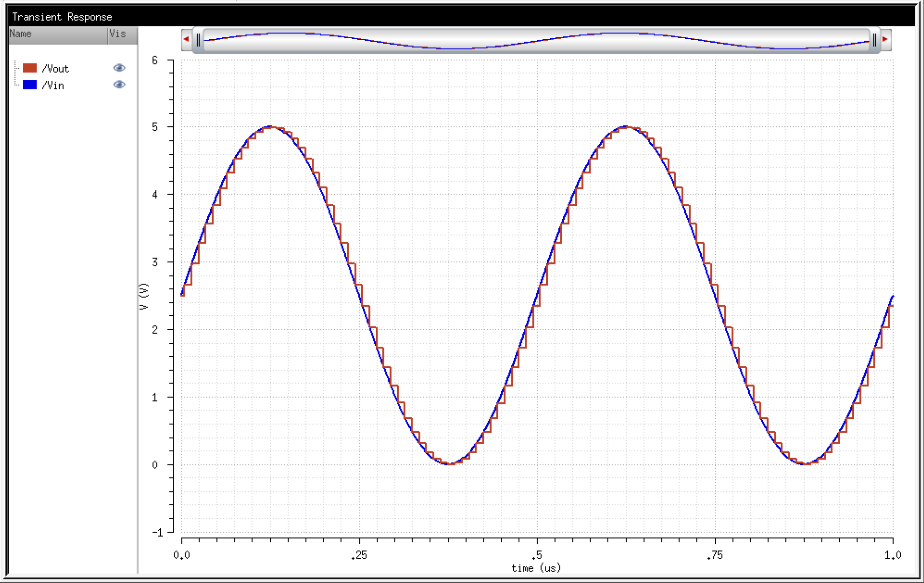Select the /Vout signal name
Viewport: 924px width, 583px height.
tap(56, 68)
